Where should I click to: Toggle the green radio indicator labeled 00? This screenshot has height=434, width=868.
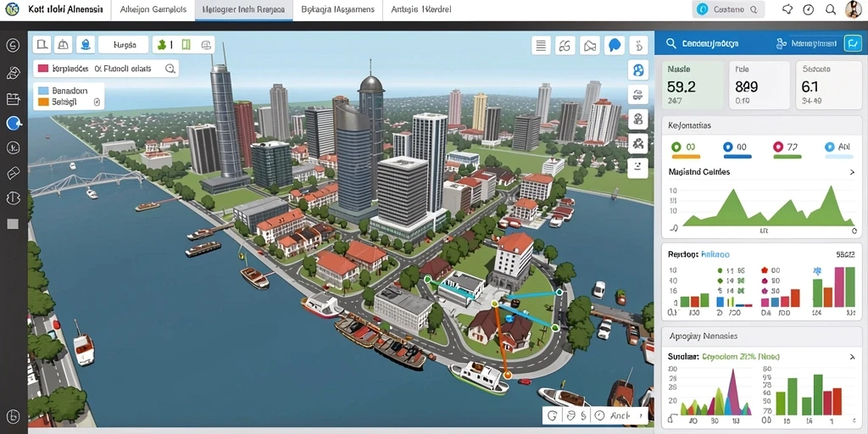(x=676, y=147)
